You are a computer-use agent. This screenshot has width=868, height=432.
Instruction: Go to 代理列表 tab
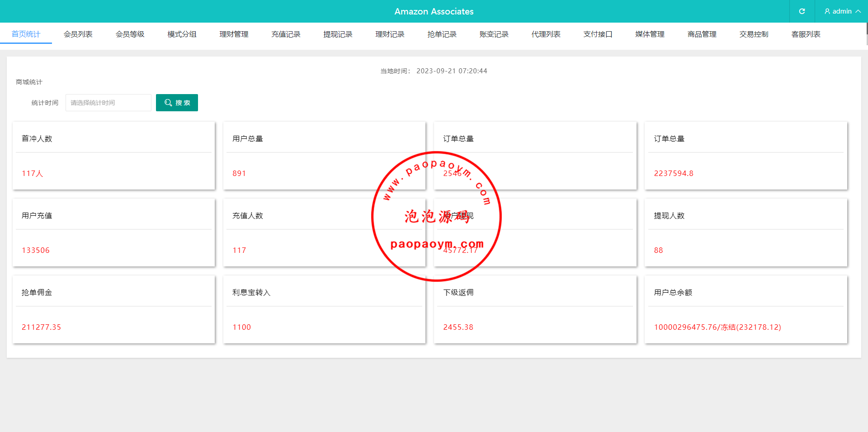[546, 34]
